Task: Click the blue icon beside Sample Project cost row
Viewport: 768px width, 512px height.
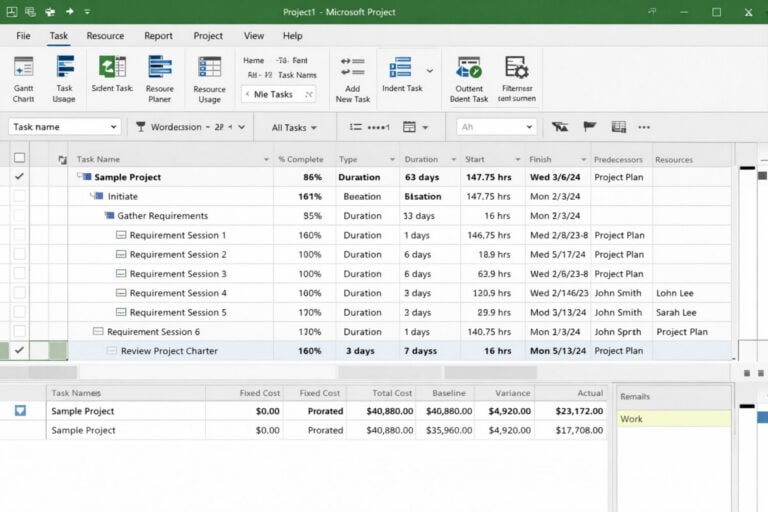Action: [x=20, y=411]
